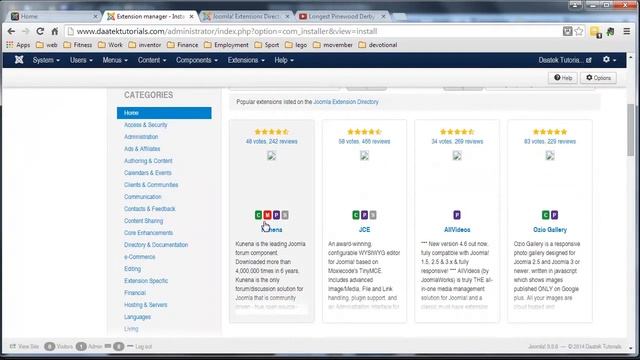Open Kunena's 48 votes, 242 reviews link
This screenshot has width=640, height=360.
coord(271,142)
